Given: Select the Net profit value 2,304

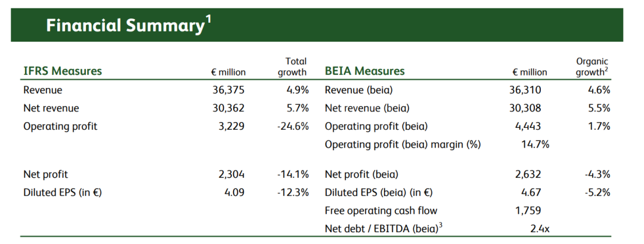Looking at the screenshot, I should click(x=232, y=175).
